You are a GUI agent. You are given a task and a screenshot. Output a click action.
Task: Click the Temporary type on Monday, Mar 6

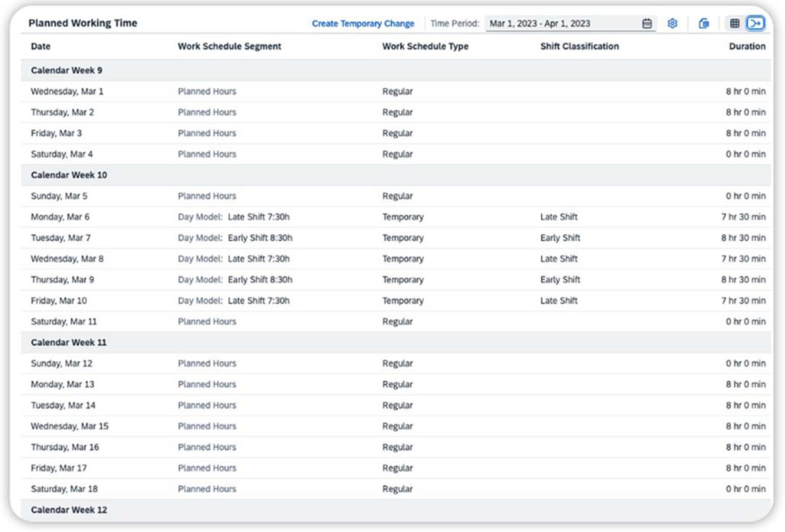coord(403,217)
